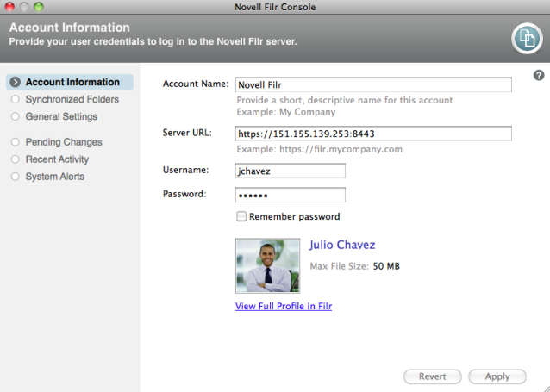This screenshot has height=392, width=550.
Task: Click the "Example: https://filr.mycompany.com" hint text
Action: pyautogui.click(x=320, y=149)
